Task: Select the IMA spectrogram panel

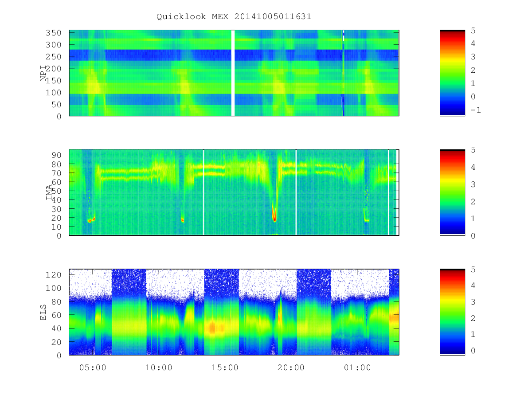Action: [x=234, y=192]
